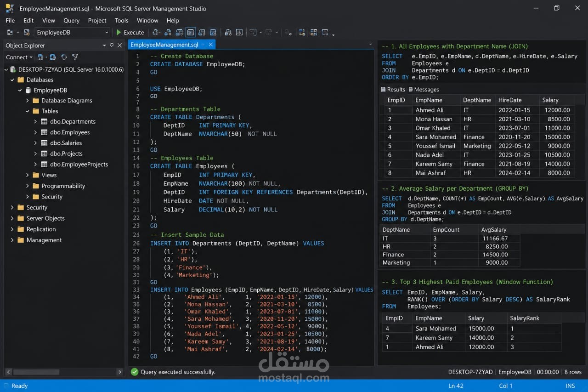Toggle the Object Explorer auto-hide pin

click(x=112, y=45)
